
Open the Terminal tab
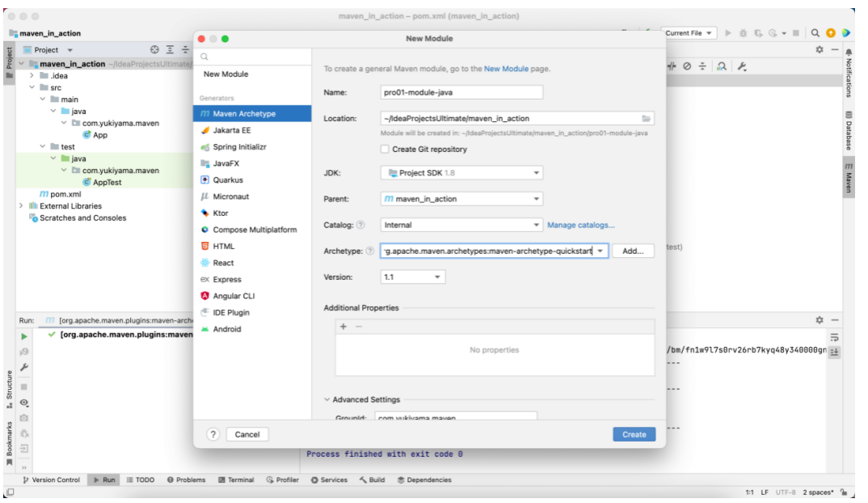(x=236, y=480)
